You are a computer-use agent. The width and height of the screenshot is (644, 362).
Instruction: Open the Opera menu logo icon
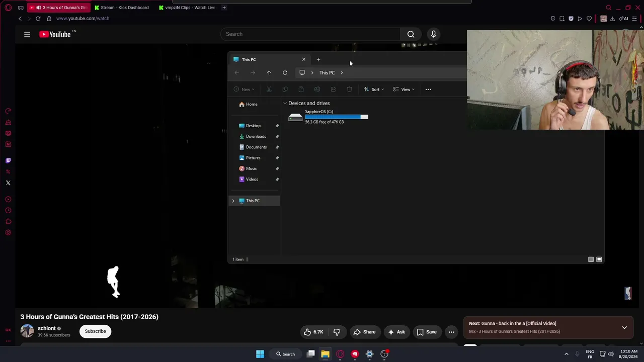click(x=8, y=8)
